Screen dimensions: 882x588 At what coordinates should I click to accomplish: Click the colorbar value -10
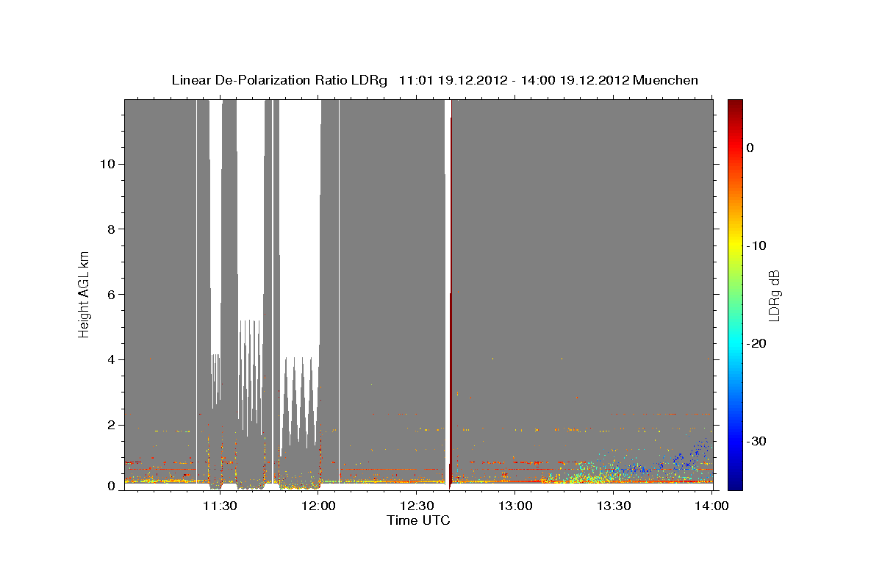[x=756, y=245]
